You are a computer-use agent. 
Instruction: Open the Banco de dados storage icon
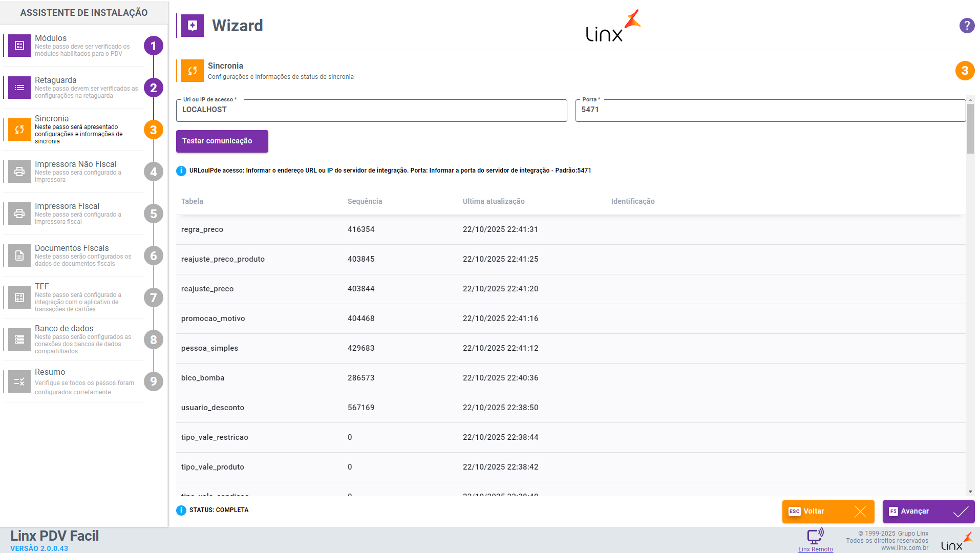(19, 339)
